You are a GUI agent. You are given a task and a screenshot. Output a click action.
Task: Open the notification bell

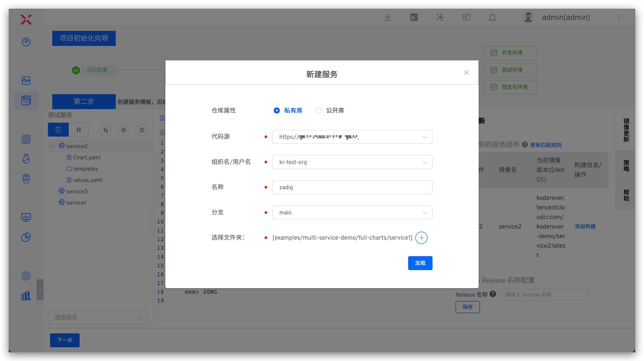(492, 17)
